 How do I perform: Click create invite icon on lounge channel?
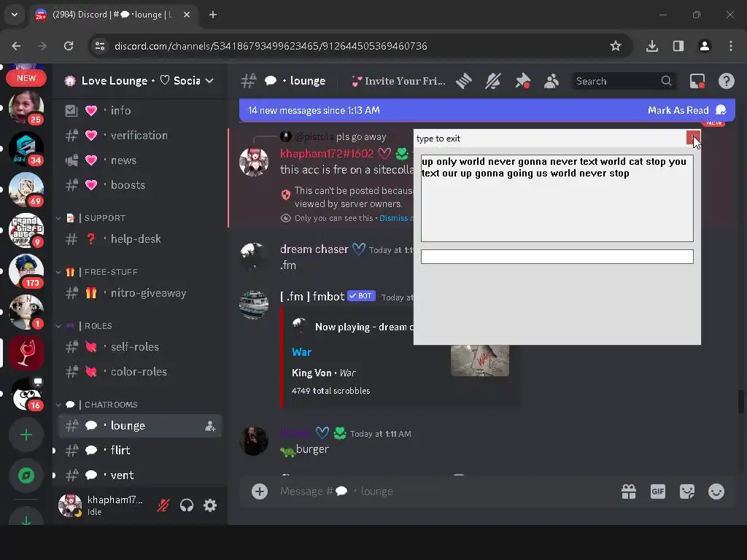click(210, 426)
